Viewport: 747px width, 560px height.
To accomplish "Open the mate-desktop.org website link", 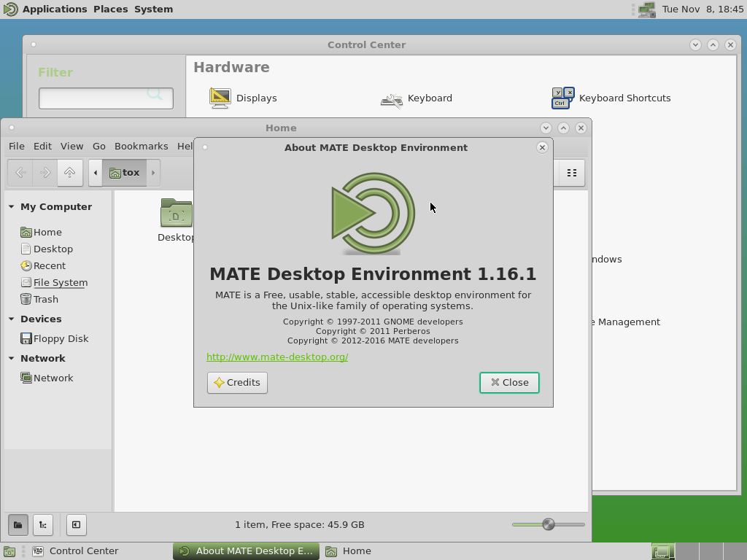I will click(x=277, y=357).
